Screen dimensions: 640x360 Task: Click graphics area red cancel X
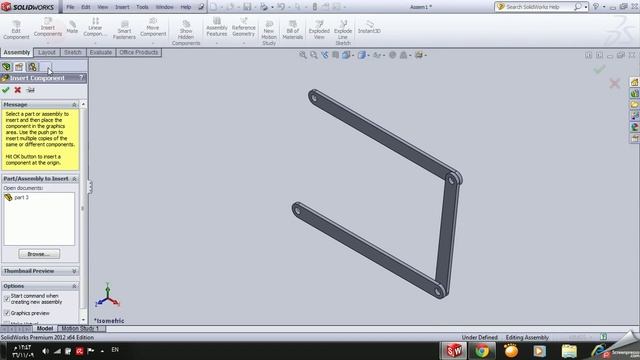(614, 84)
